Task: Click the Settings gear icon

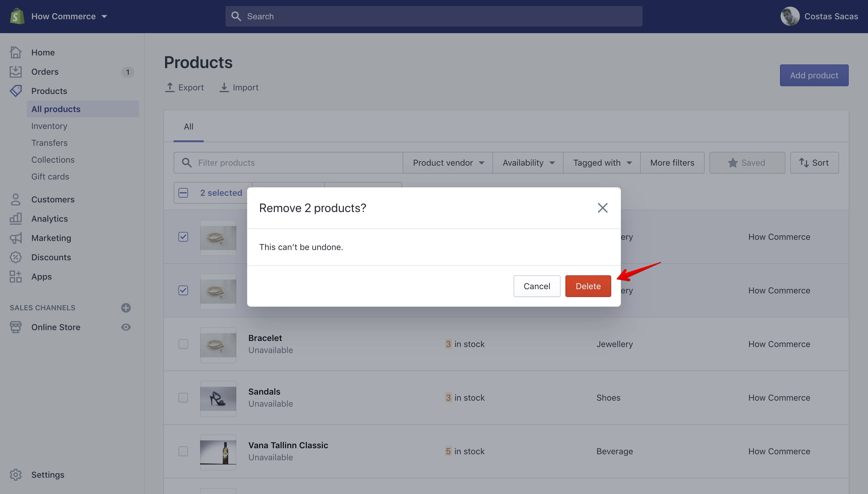Action: click(x=16, y=475)
